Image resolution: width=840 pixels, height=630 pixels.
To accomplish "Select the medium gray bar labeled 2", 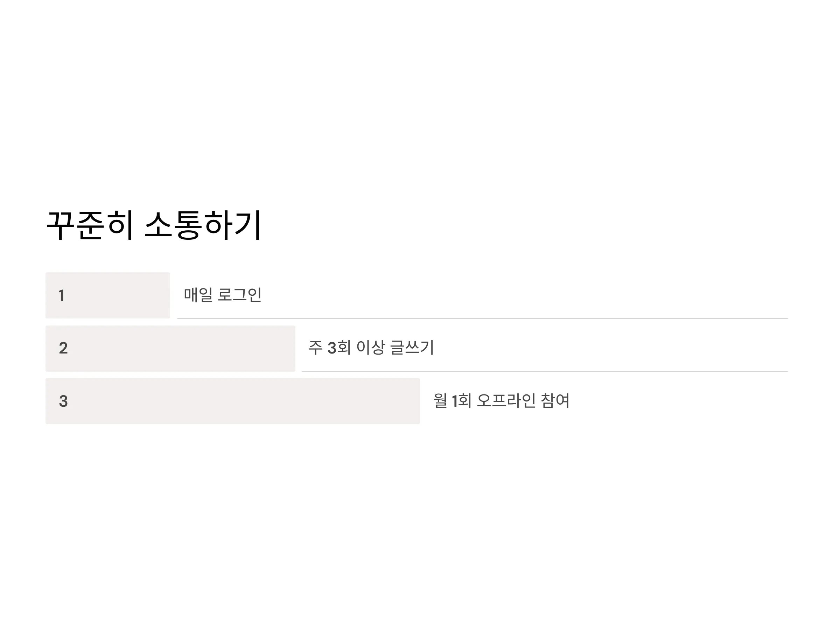I will pyautogui.click(x=170, y=349).
